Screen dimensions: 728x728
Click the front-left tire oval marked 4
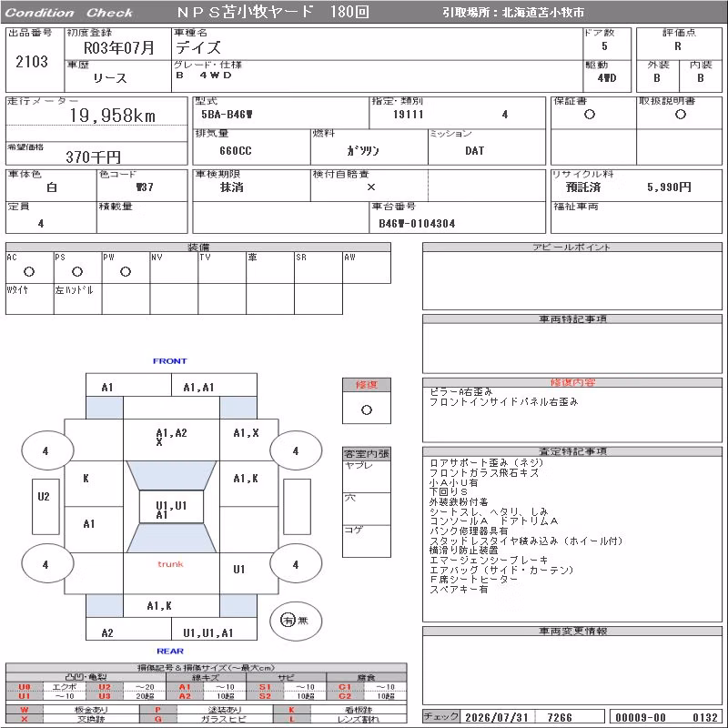[47, 450]
